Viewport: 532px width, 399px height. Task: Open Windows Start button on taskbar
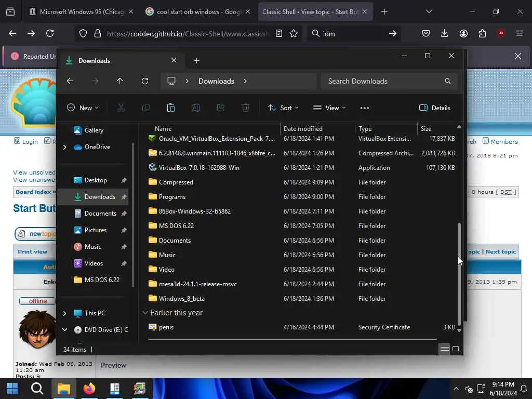pyautogui.click(x=12, y=389)
